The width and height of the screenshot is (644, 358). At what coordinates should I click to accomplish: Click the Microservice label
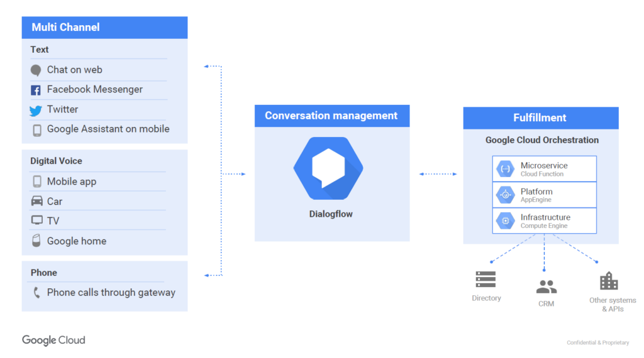tap(544, 165)
